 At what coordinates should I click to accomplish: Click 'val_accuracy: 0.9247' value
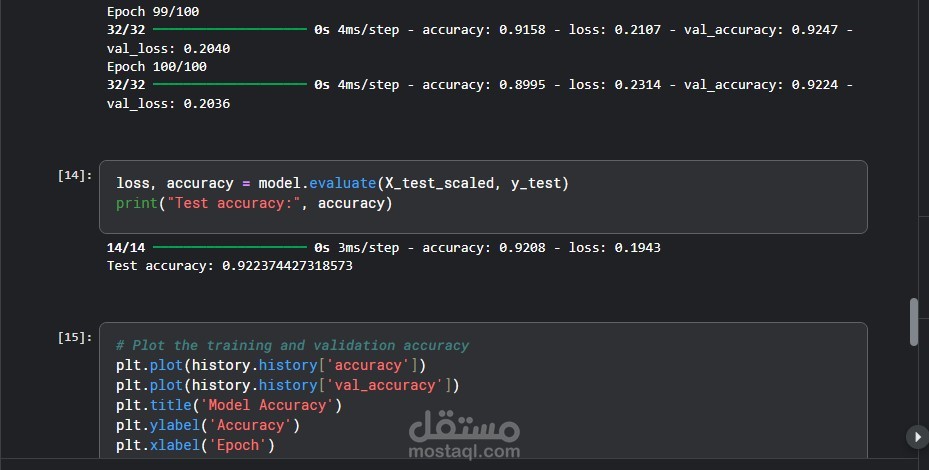(x=761, y=30)
